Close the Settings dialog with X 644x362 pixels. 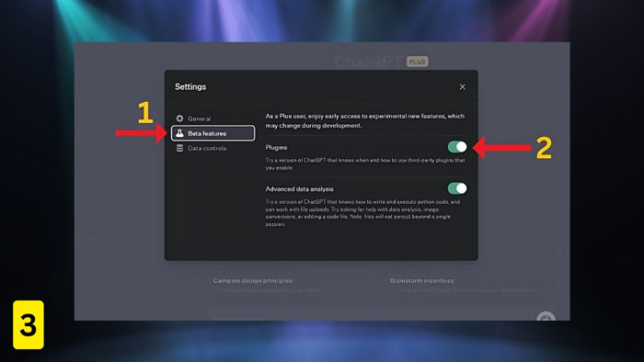click(x=462, y=86)
